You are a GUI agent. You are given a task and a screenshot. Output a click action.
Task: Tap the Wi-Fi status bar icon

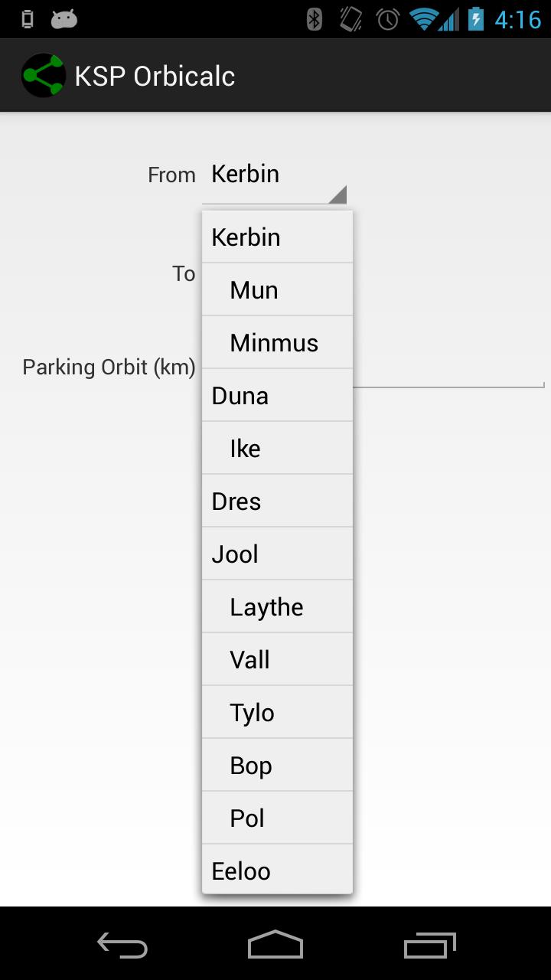(423, 19)
